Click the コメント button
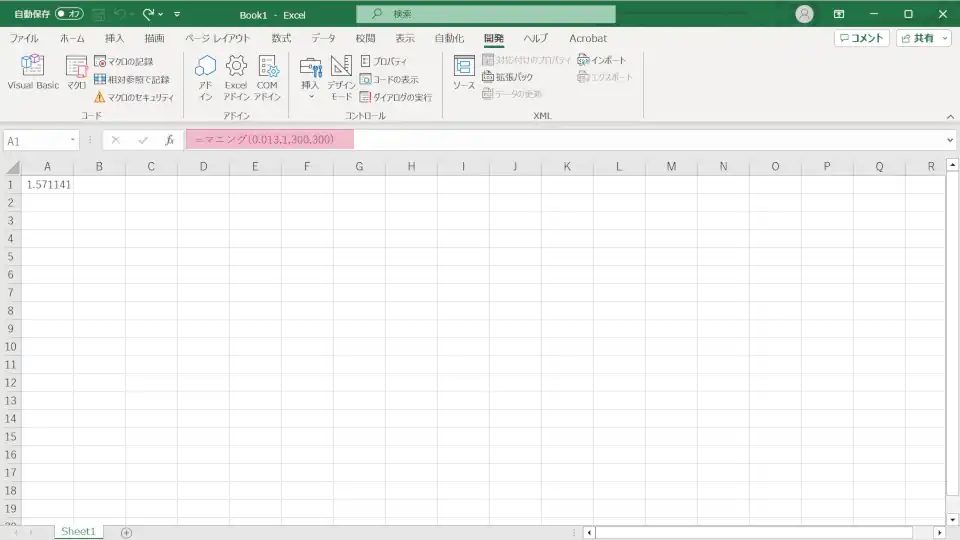 pos(861,38)
